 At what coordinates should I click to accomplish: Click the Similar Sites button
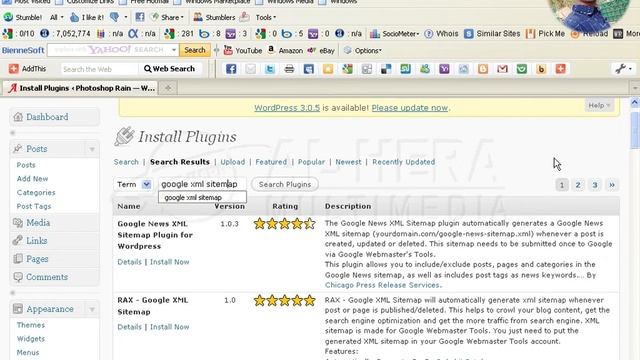[492, 34]
